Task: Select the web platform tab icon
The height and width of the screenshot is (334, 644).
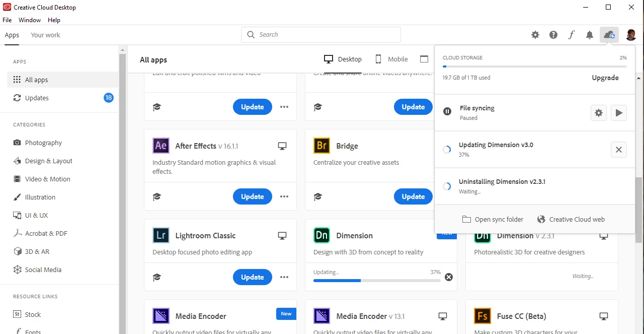Action: pos(424,59)
